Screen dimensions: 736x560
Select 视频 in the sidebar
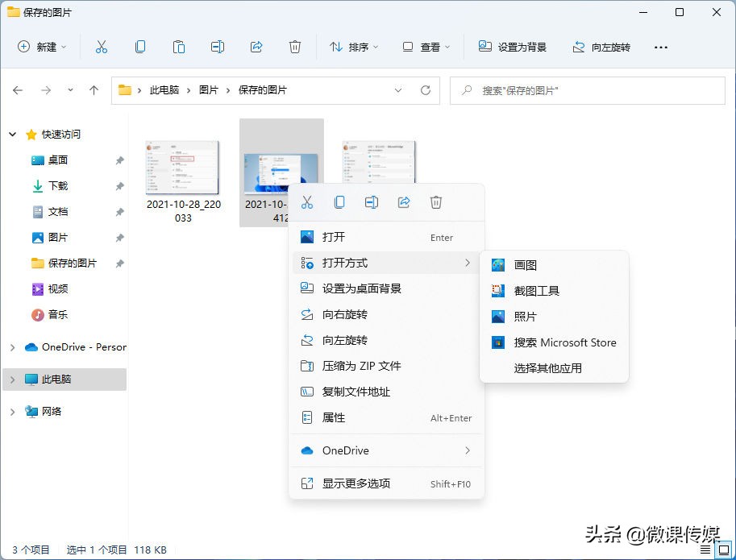[58, 289]
